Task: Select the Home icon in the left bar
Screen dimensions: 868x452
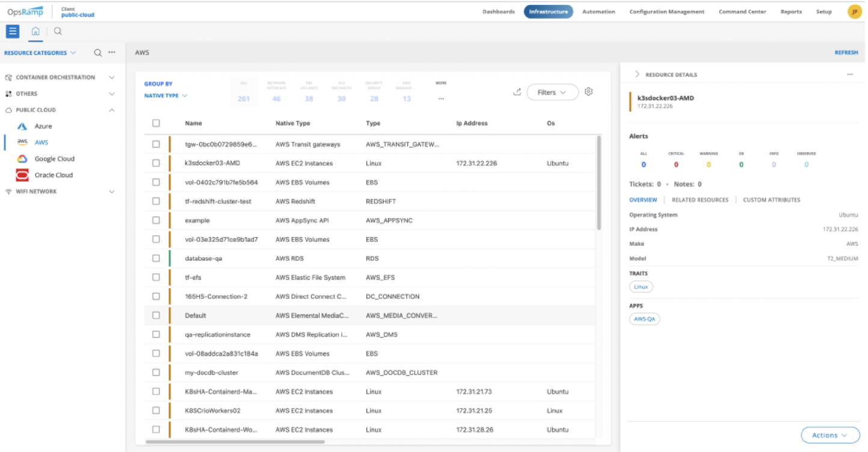Action: click(35, 31)
